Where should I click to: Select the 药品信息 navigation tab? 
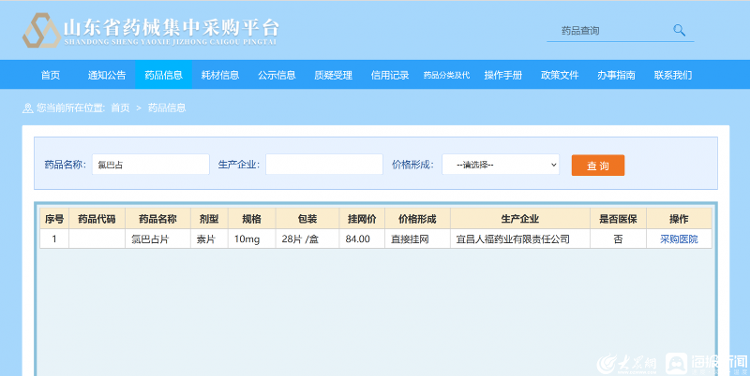(164, 75)
